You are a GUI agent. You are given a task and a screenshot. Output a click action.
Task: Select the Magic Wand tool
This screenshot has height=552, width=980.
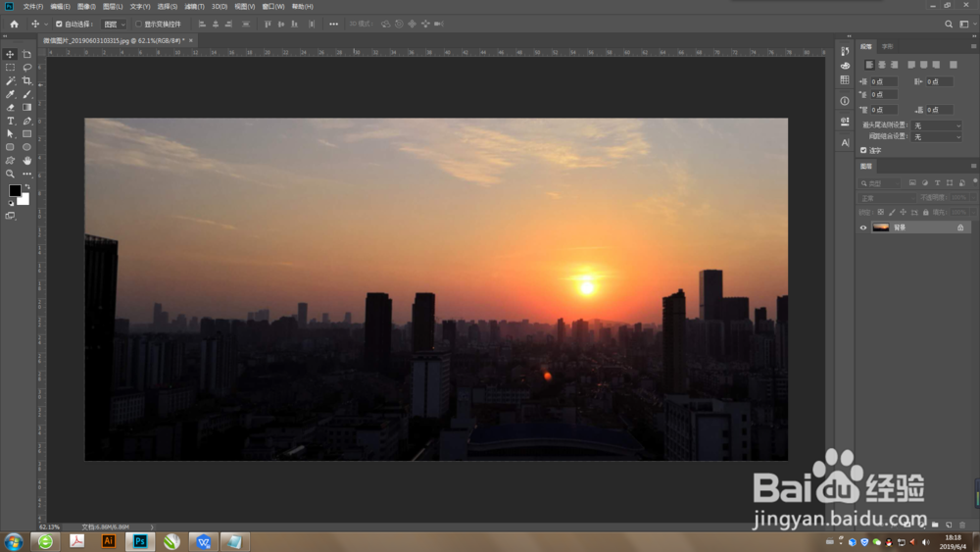click(x=10, y=80)
